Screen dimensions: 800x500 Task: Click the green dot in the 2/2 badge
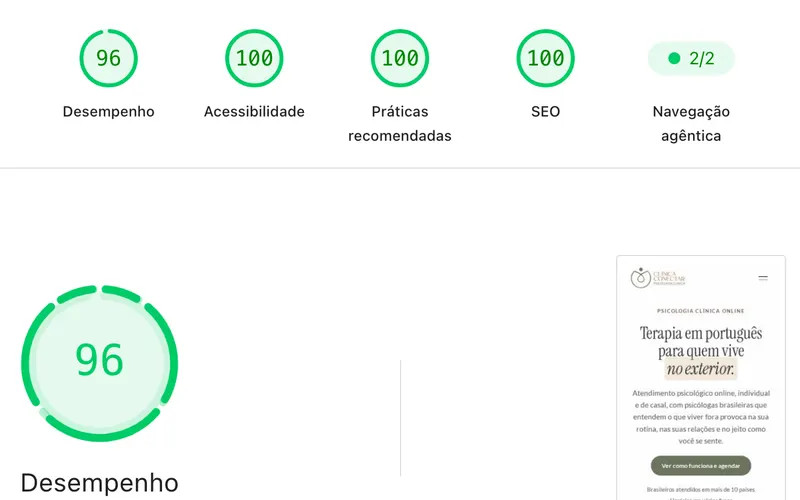coord(674,58)
